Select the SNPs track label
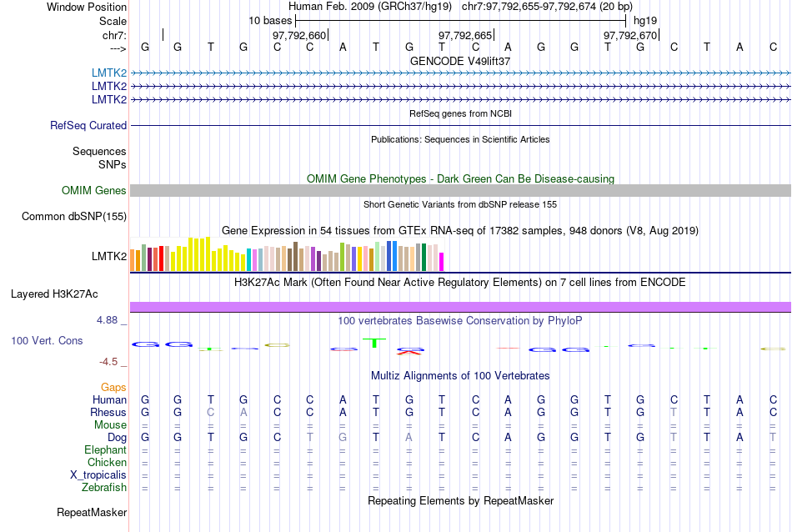Screen dimensions: 792x532 point(113,164)
